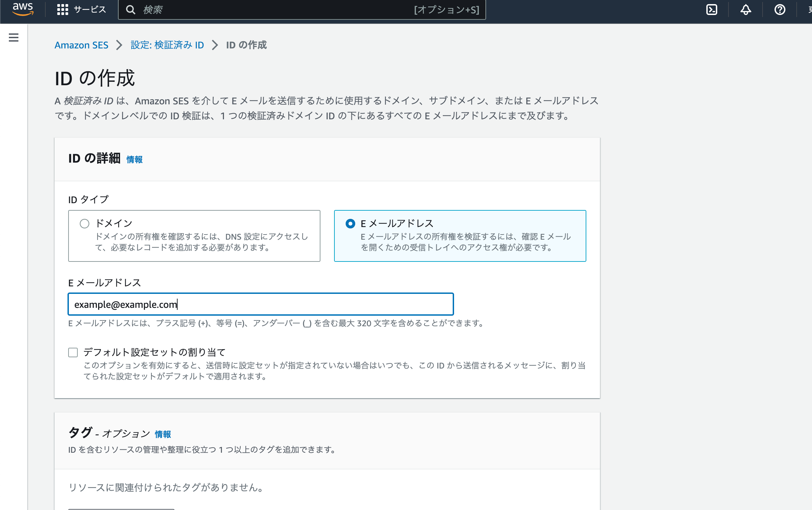The height and width of the screenshot is (510, 812).
Task: Select the ドメイン radio option
Action: pos(85,224)
